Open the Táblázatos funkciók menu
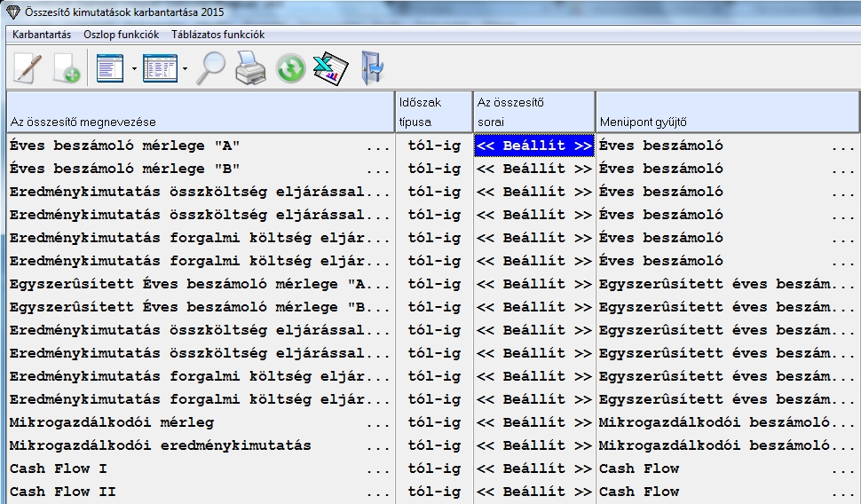The image size is (861, 504). [217, 35]
